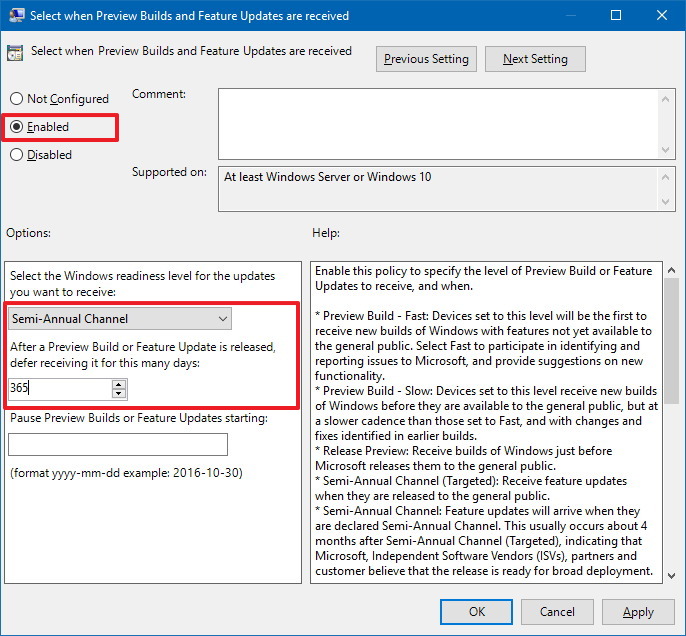Click the Help pane scrollbar thumb

672,341
